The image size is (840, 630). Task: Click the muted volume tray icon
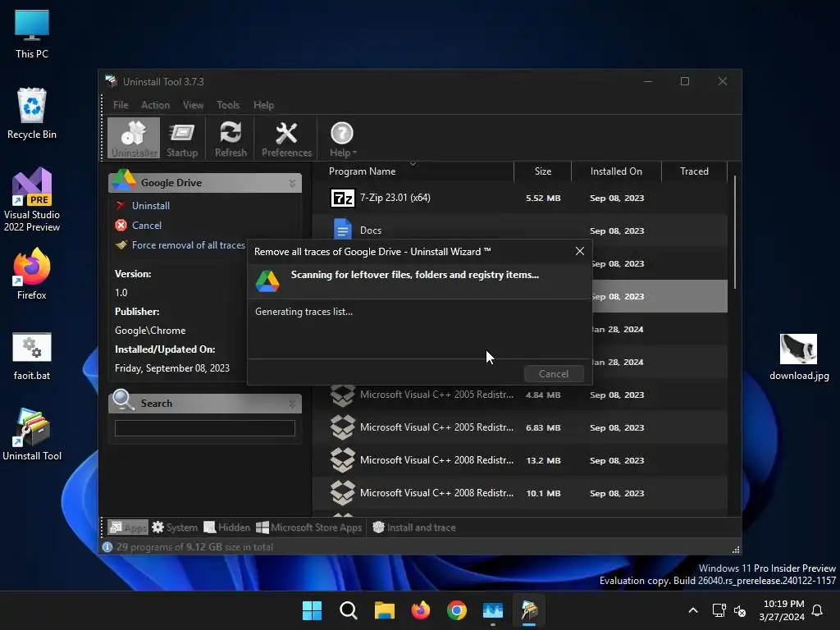tap(740, 610)
